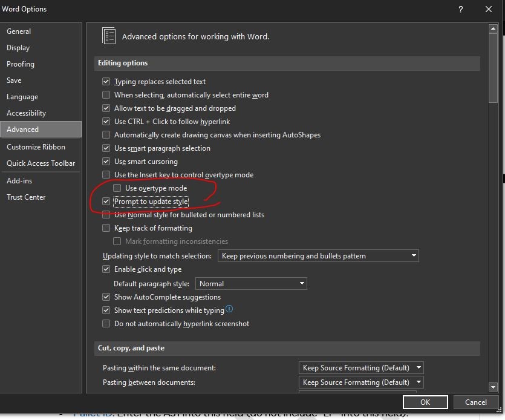
Task: Toggle Allow text to be dragged and dropped
Action: tap(106, 108)
